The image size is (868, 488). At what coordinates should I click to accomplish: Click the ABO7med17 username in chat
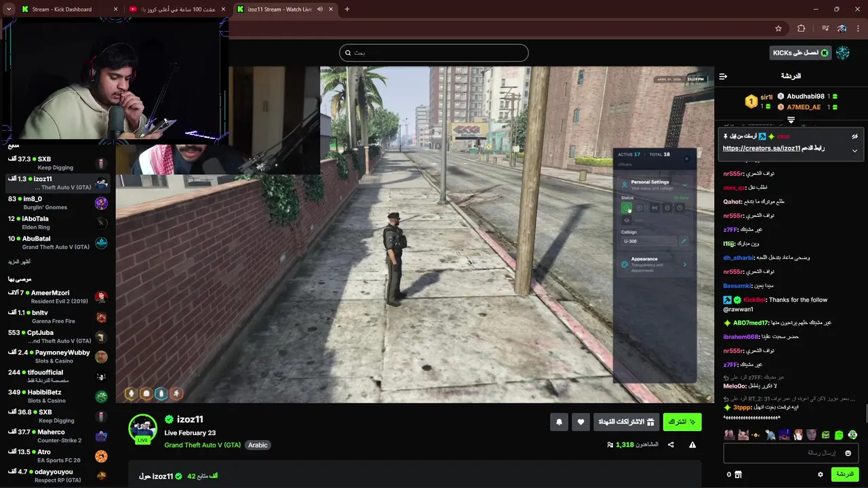pos(751,323)
